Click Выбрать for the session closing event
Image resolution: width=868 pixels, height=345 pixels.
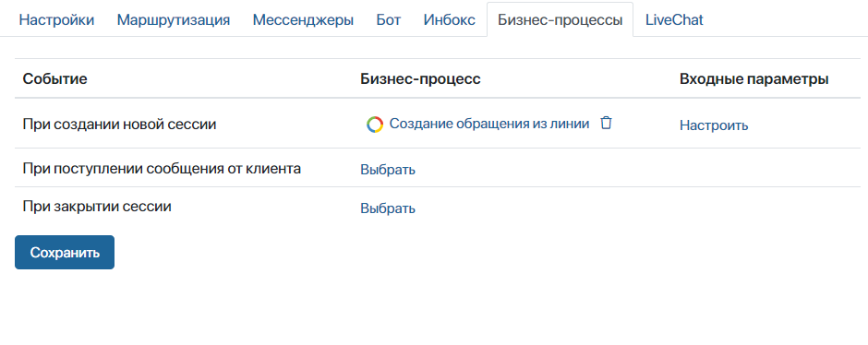point(388,208)
